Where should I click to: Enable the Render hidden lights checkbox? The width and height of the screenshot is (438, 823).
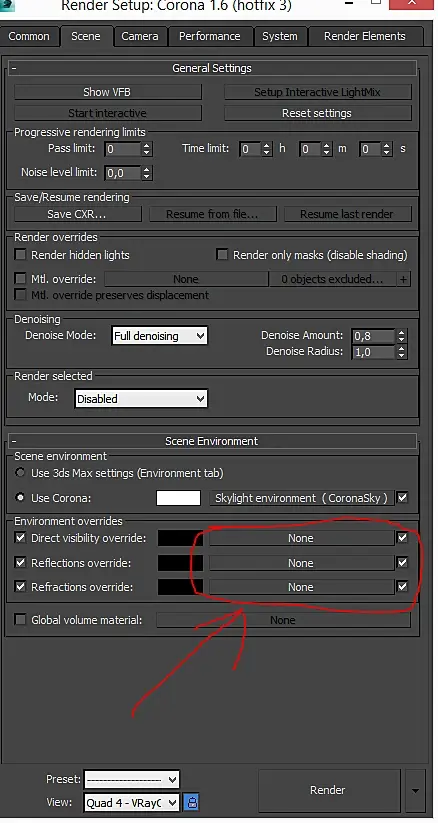20,255
